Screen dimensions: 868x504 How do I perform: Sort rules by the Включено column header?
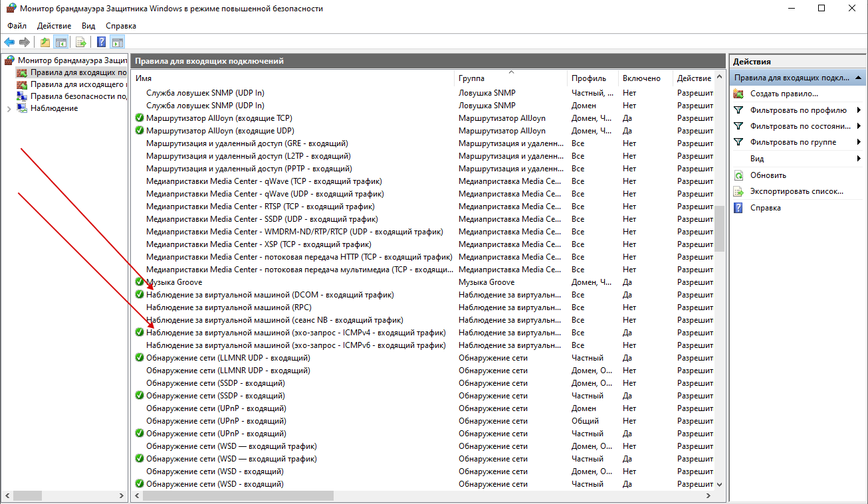(641, 78)
